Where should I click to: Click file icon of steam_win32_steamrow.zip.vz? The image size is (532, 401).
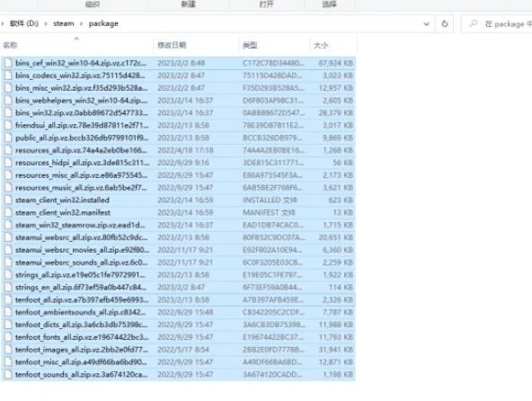coord(8,225)
